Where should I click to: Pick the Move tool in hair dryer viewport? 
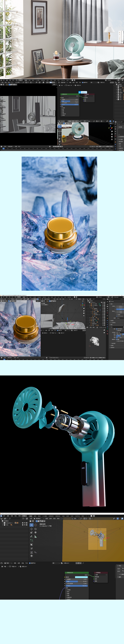coord(32,529)
